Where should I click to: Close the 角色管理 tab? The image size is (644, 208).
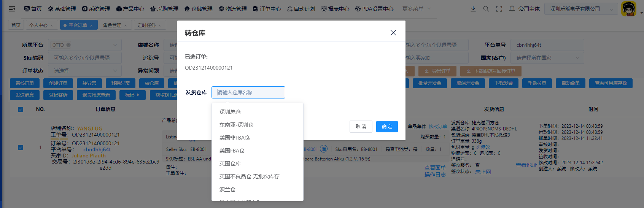coord(126,25)
